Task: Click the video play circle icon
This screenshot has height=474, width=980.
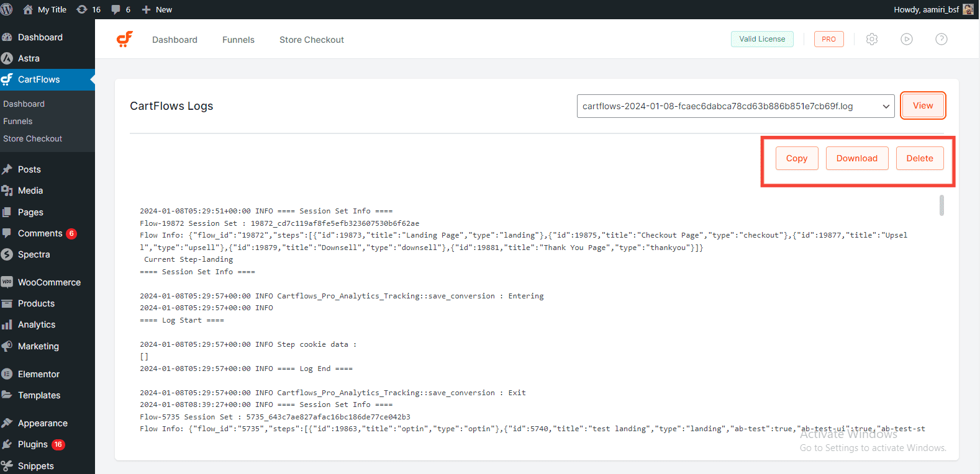Action: [x=907, y=39]
